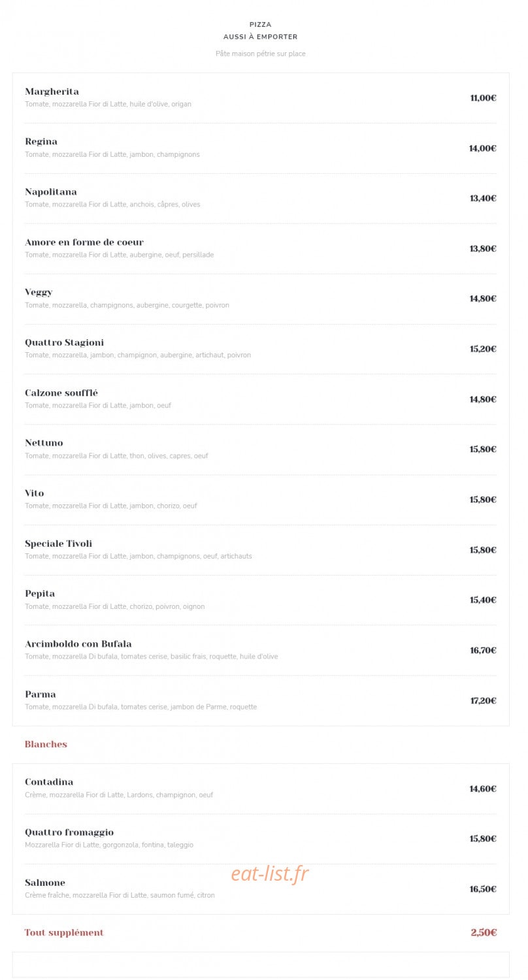Select the Contadina white pizza
Image resolution: width=528 pixels, height=980 pixels.
coord(49,782)
